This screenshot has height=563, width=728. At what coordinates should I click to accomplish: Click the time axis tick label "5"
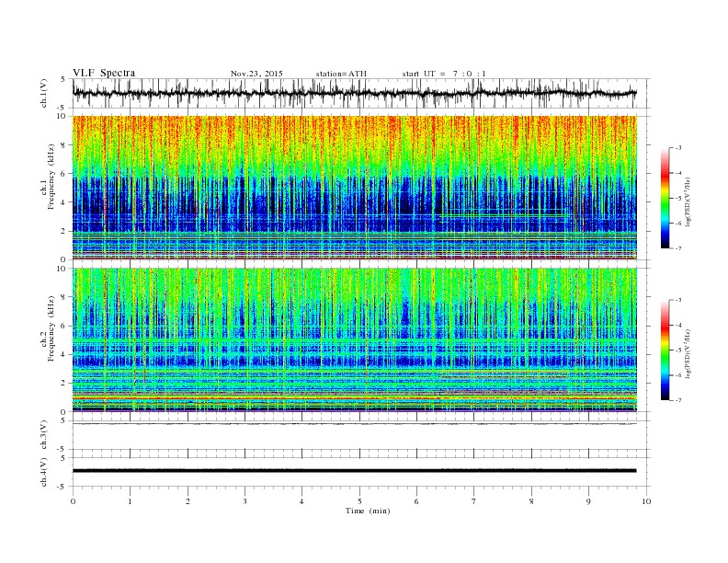click(x=359, y=501)
